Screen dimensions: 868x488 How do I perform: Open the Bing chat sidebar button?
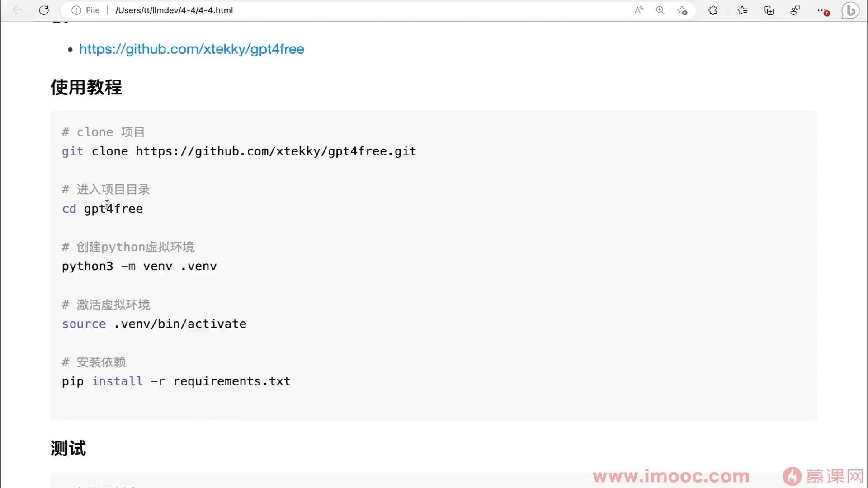click(850, 10)
